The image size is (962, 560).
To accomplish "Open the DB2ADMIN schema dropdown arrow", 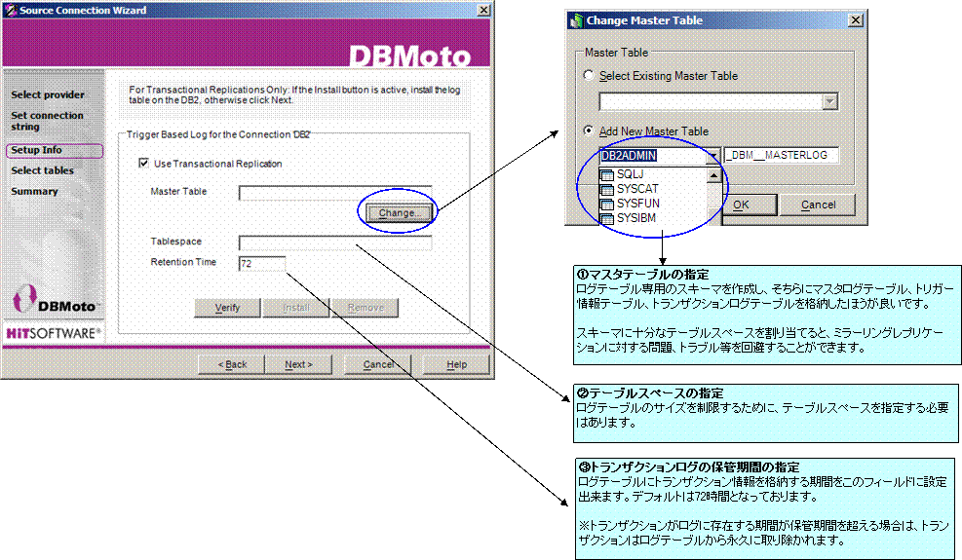I will tap(712, 157).
